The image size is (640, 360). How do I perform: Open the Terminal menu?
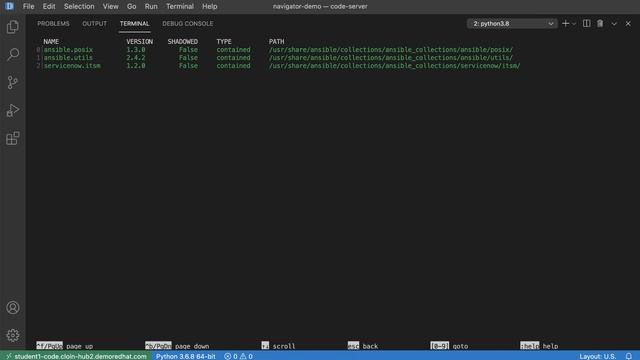[180, 6]
